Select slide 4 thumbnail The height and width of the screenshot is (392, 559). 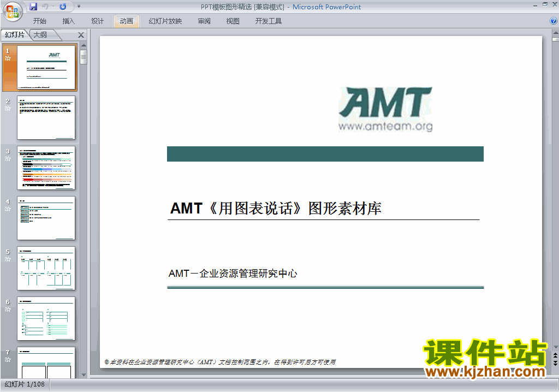point(46,218)
